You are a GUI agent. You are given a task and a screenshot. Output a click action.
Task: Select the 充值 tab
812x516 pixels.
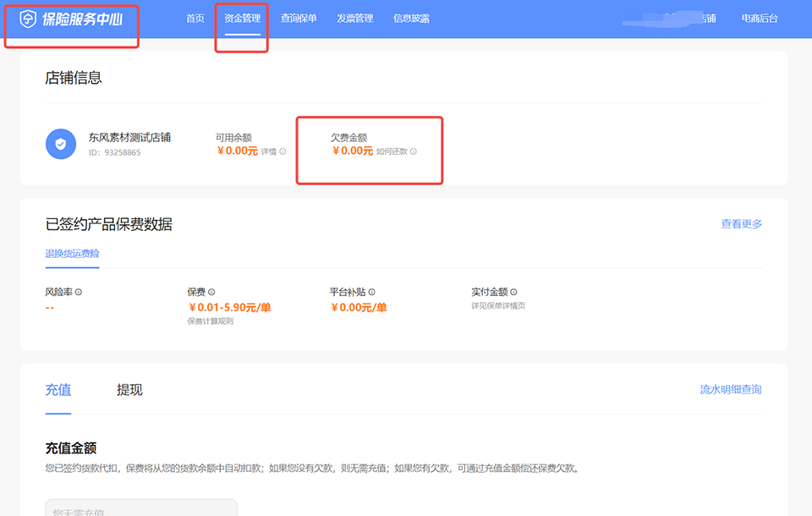point(58,390)
